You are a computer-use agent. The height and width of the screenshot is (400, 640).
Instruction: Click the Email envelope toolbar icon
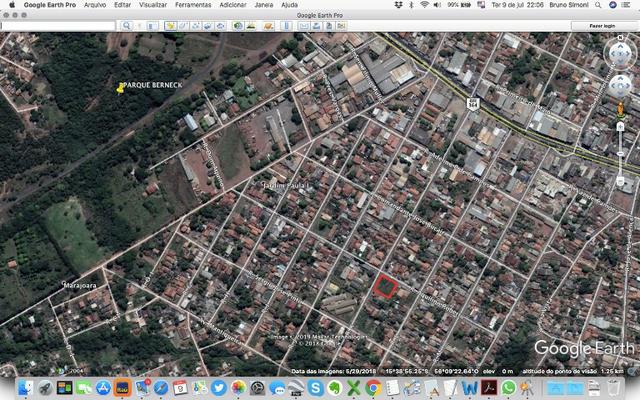point(304,26)
